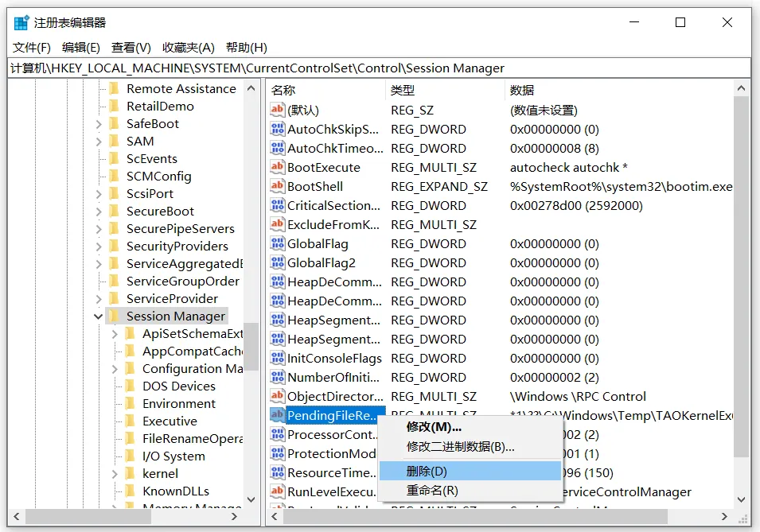Click the string icon of ObjectDirector...

(277, 396)
